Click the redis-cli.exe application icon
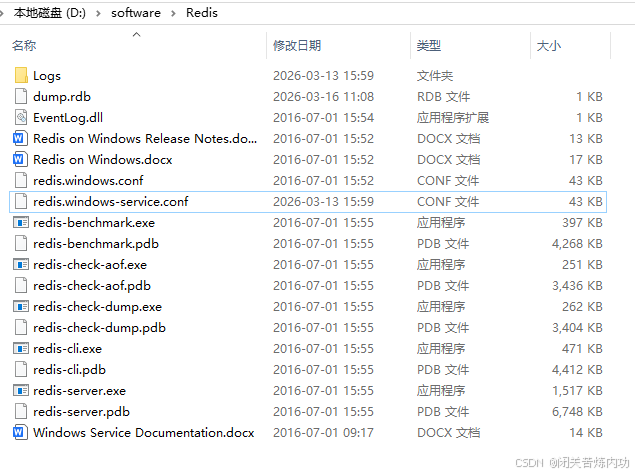635x474 pixels. click(x=21, y=348)
